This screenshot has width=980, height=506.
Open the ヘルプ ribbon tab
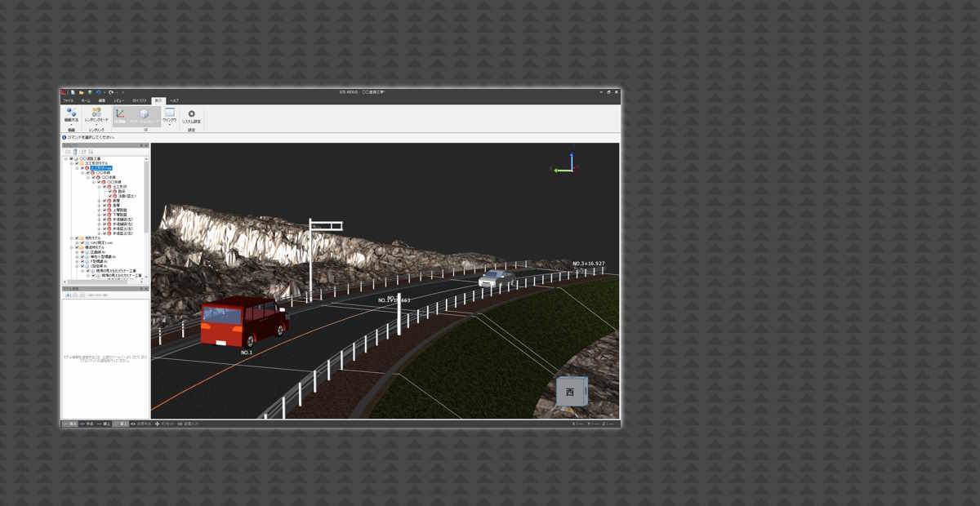click(x=174, y=100)
